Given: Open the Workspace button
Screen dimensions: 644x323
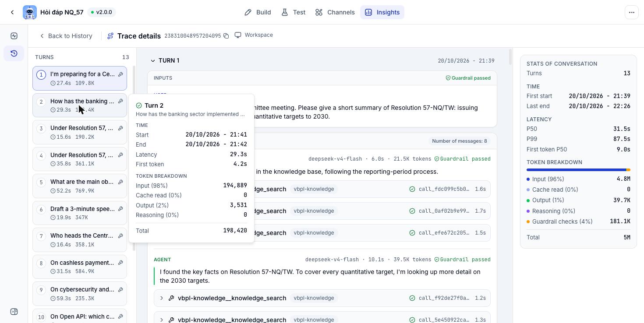Looking at the screenshot, I should pyautogui.click(x=254, y=35).
